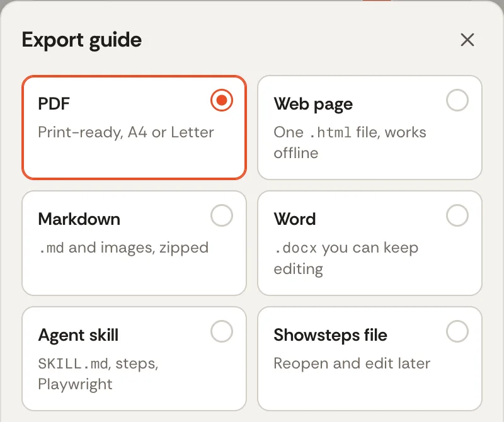Click the 'Markdown' card title
This screenshot has height=422, width=504.
(79, 219)
